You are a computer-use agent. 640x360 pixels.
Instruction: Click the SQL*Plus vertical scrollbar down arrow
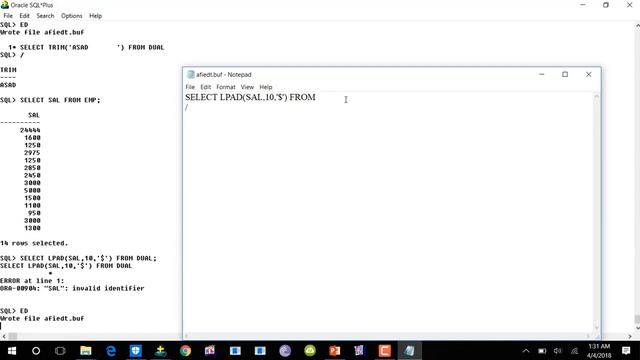pyautogui.click(x=637, y=328)
